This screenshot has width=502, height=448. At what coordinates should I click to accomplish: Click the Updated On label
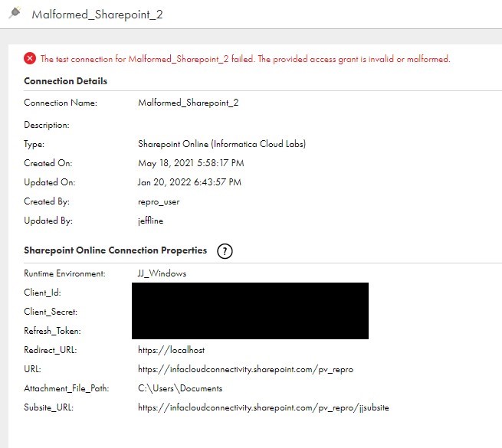pos(50,182)
